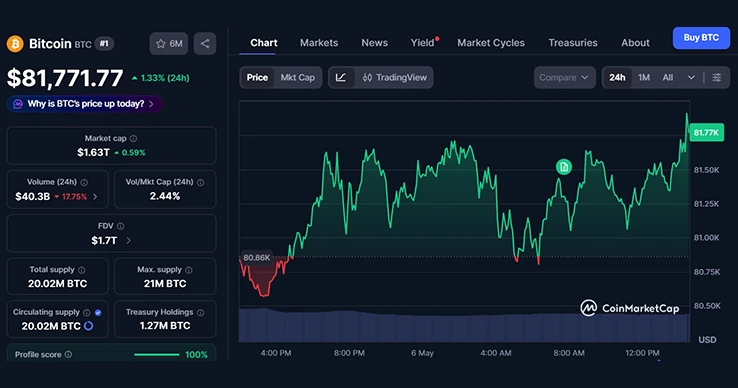
Task: Add Bitcoin to watchlist with star button
Action: [x=169, y=44]
